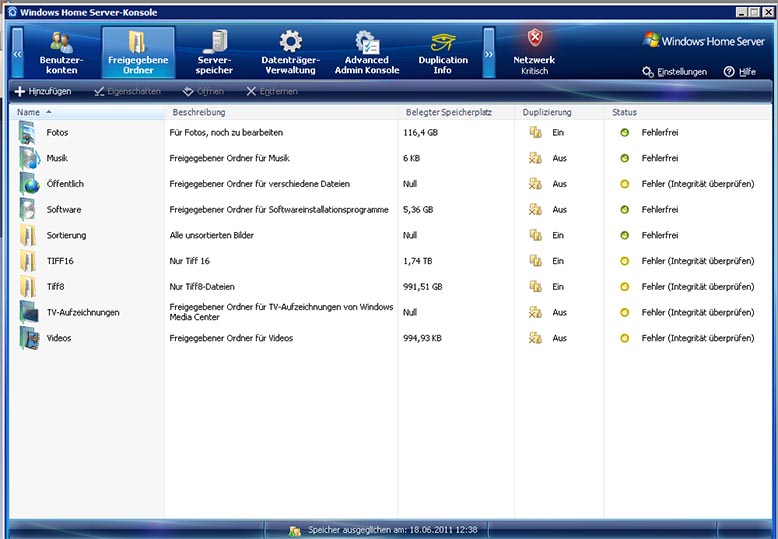778x539 pixels.
Task: Click the duplication-off icon in the Öffentlich row
Action: click(535, 184)
